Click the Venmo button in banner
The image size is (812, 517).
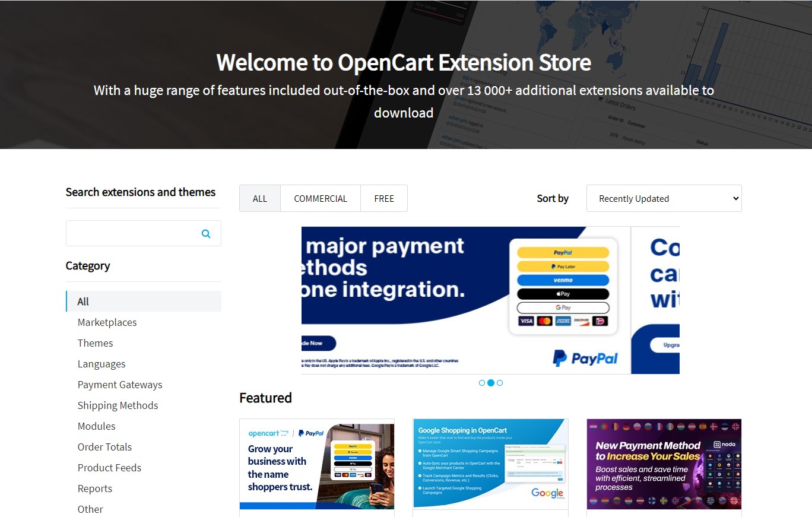[563, 280]
